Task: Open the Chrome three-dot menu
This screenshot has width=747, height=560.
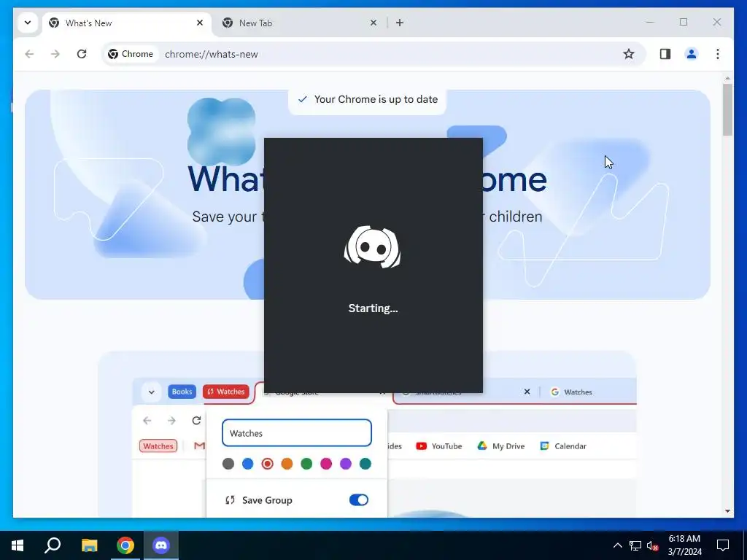Action: (718, 54)
